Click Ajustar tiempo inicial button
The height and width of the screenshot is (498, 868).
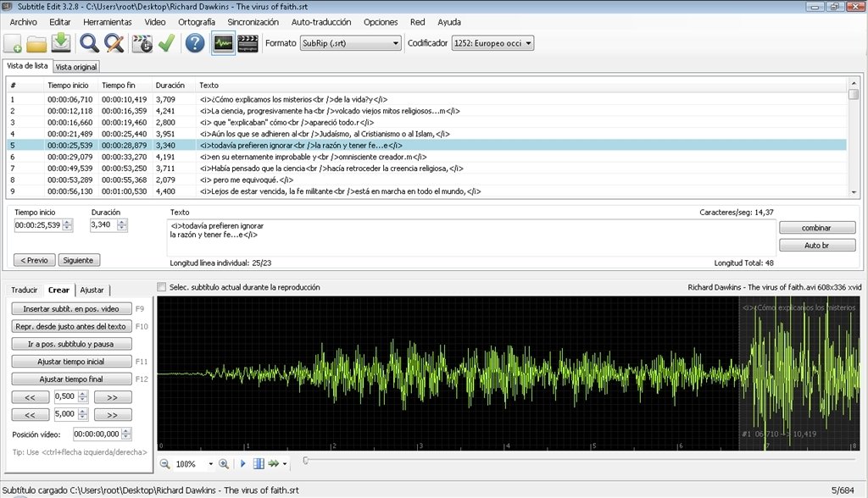tap(71, 362)
